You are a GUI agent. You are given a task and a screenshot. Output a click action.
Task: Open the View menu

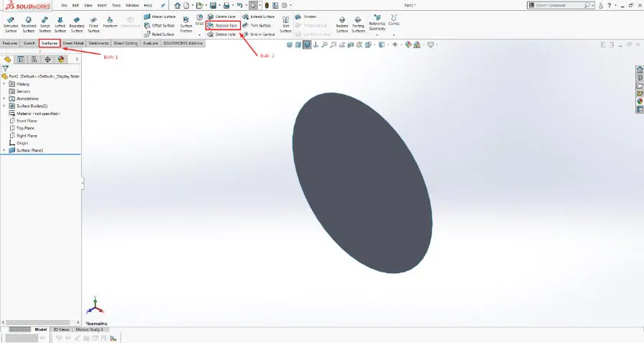coord(88,5)
